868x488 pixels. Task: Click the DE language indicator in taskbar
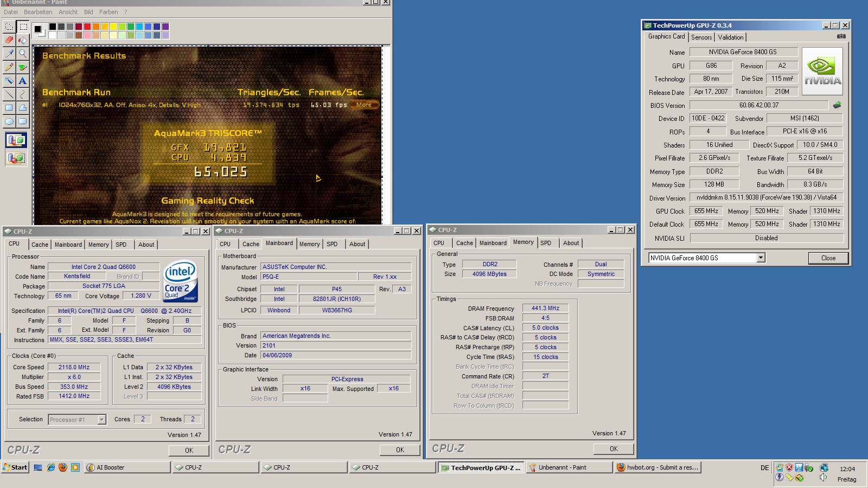(x=764, y=468)
